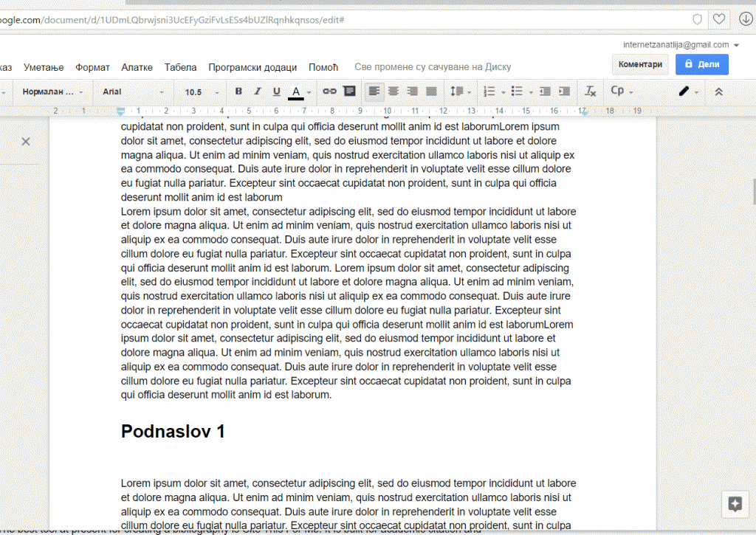Collapse the menus with the double chevron

718,91
